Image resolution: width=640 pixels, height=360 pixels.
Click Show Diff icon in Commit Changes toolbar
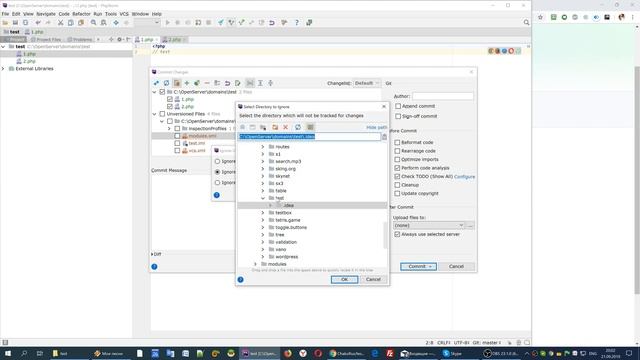coord(156,83)
